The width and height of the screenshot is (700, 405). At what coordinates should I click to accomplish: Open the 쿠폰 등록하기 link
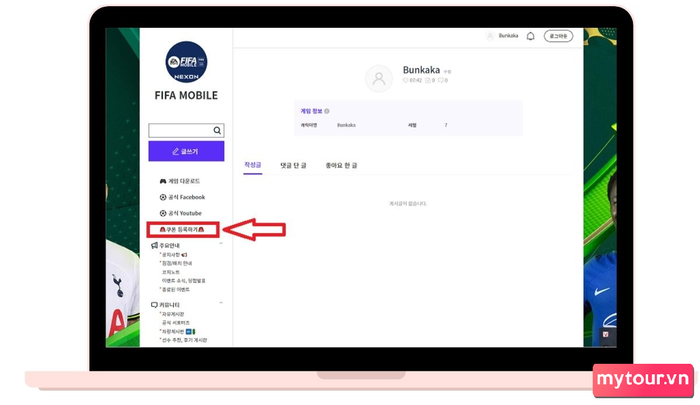coord(186,230)
